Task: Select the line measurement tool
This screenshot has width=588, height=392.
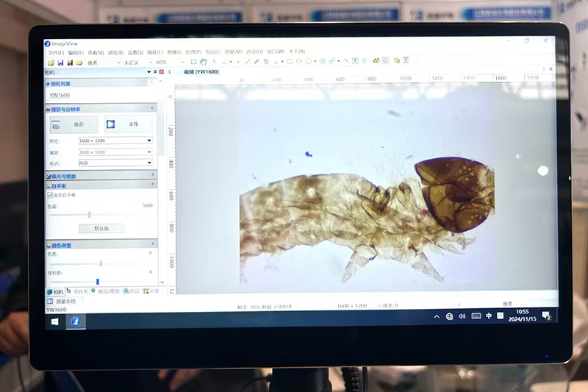Action: (247, 62)
